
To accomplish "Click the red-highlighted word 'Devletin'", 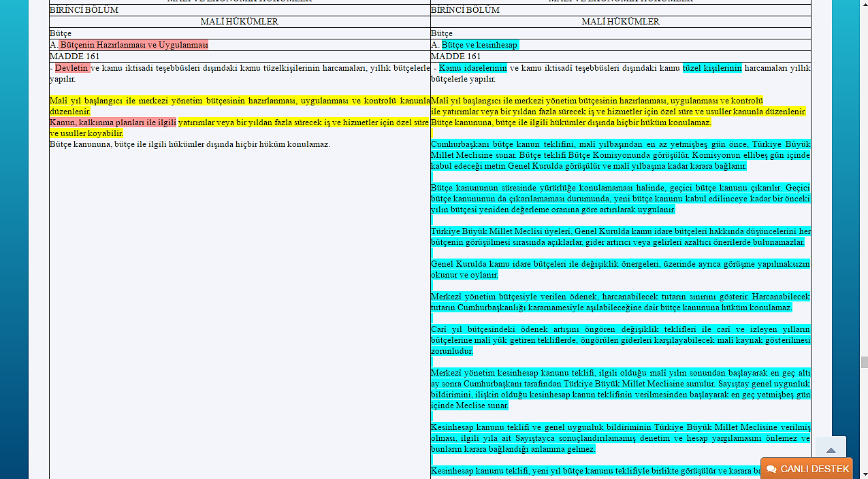I will [71, 68].
